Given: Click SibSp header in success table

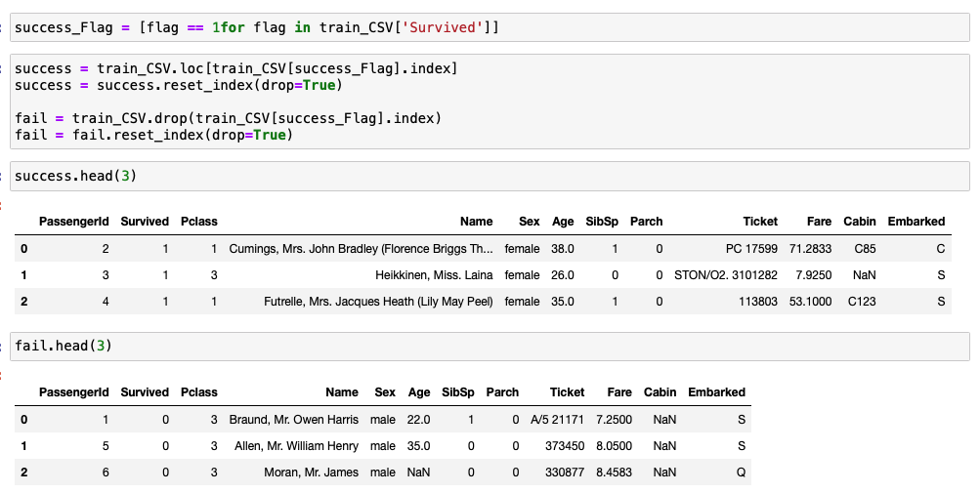Looking at the screenshot, I should tap(602, 222).
